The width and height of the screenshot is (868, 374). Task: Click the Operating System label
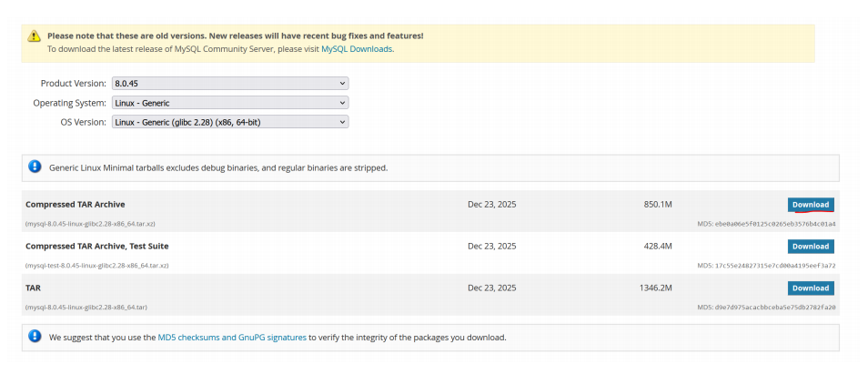tap(69, 103)
